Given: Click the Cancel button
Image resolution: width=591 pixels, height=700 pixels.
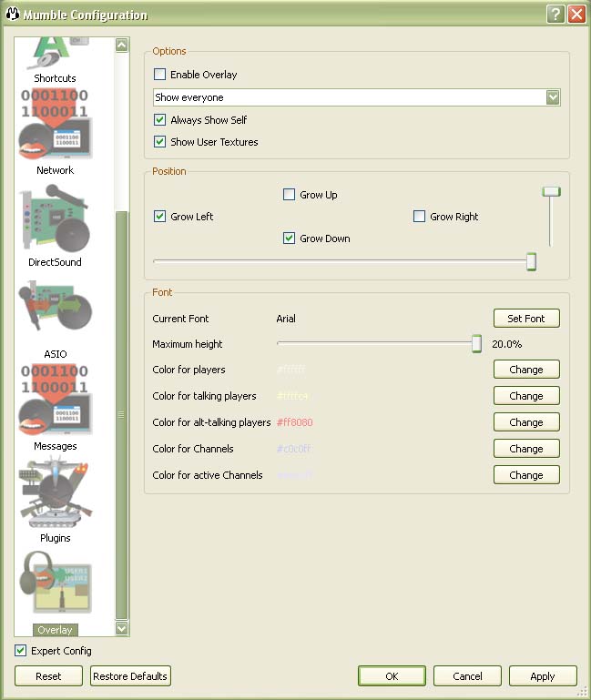Looking at the screenshot, I should (x=467, y=676).
